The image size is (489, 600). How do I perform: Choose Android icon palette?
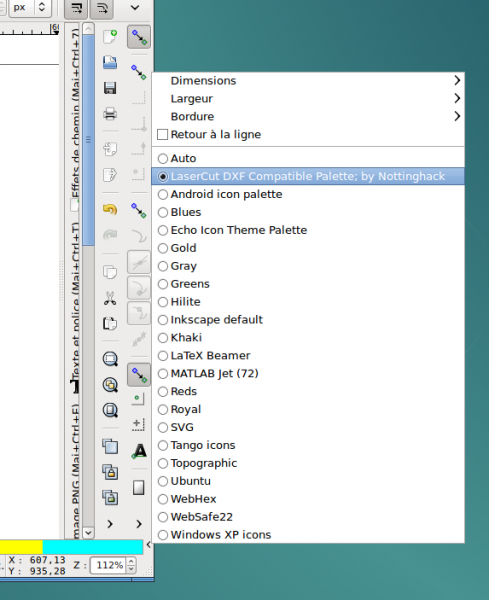[308, 194]
